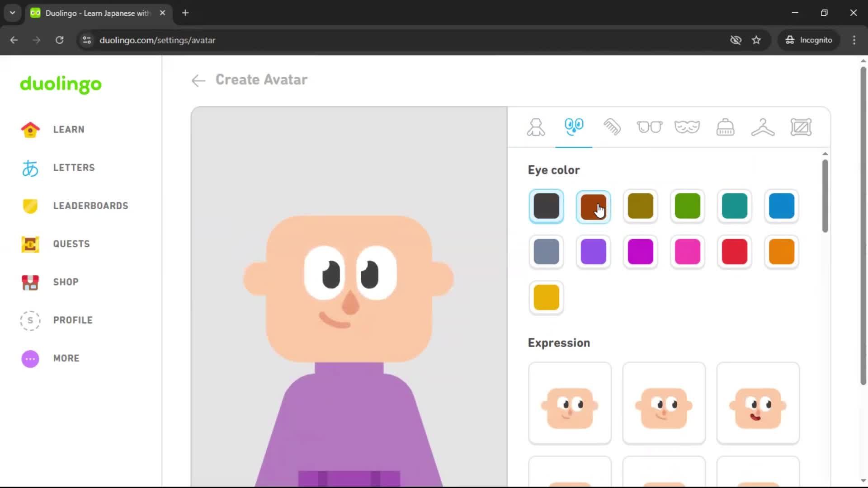The height and width of the screenshot is (488, 868).
Task: Select the body shape category icon
Action: (x=536, y=127)
